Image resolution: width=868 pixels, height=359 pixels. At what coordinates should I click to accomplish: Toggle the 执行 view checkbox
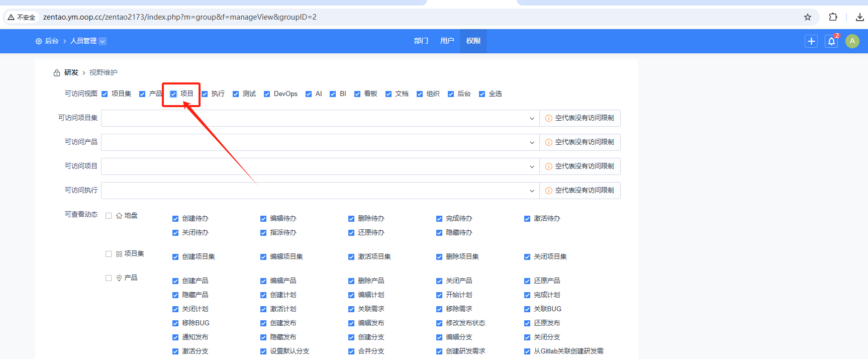click(x=205, y=94)
